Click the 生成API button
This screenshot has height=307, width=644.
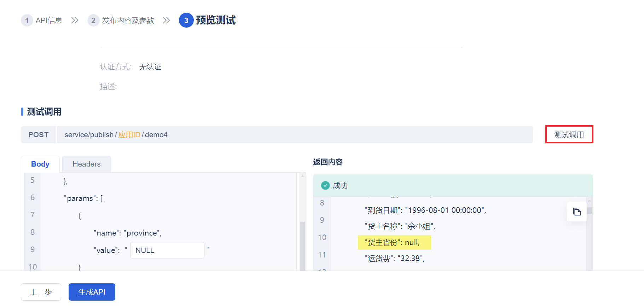click(92, 292)
